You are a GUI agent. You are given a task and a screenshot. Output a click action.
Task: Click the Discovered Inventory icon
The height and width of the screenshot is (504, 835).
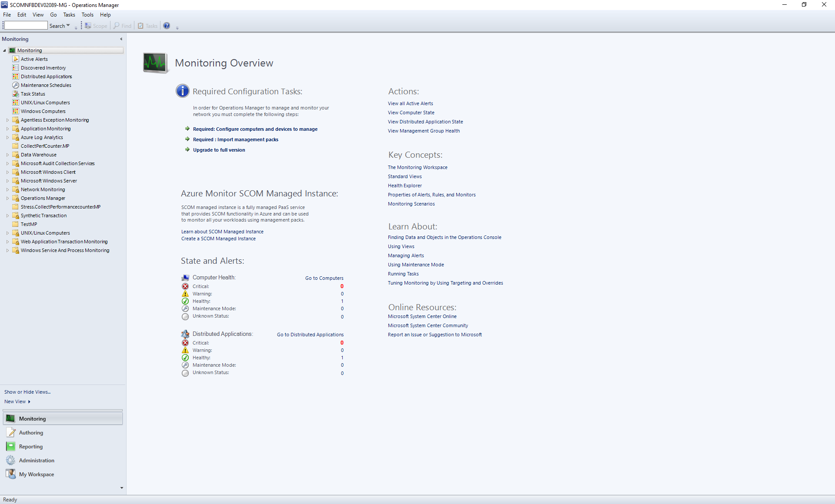click(x=16, y=67)
